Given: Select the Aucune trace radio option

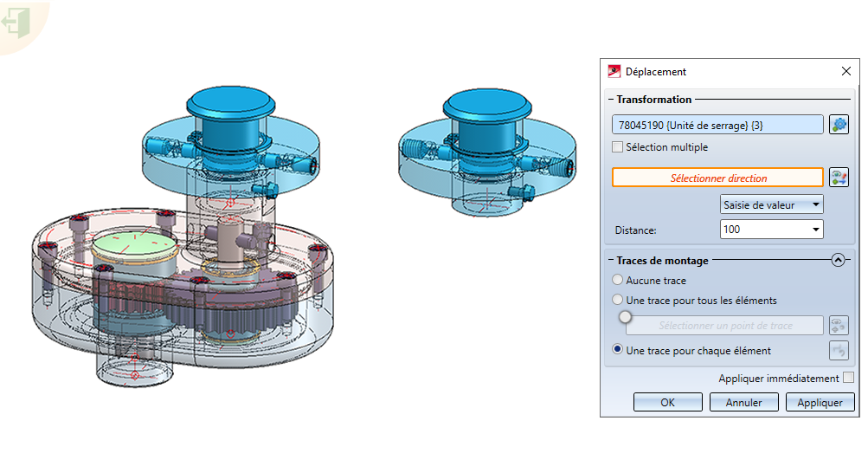Looking at the screenshot, I should pyautogui.click(x=617, y=280).
